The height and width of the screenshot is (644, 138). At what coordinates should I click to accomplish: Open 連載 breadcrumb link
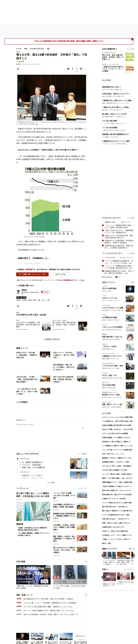pos(26,49)
